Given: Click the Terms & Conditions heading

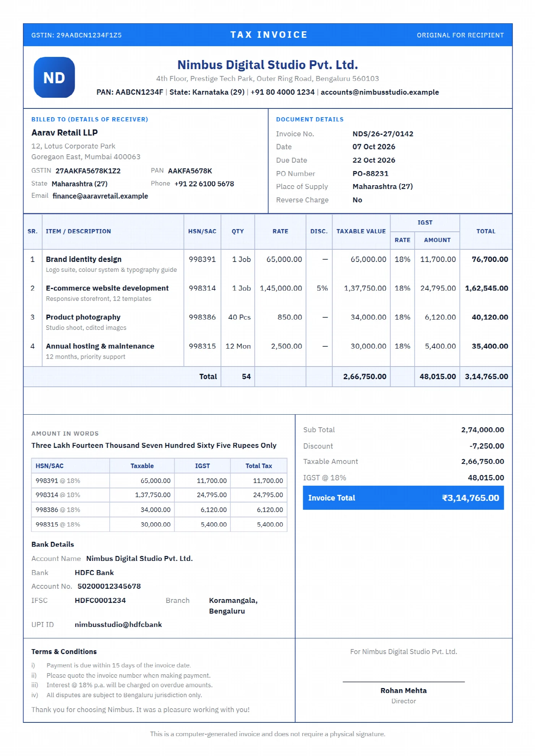Looking at the screenshot, I should [x=64, y=652].
